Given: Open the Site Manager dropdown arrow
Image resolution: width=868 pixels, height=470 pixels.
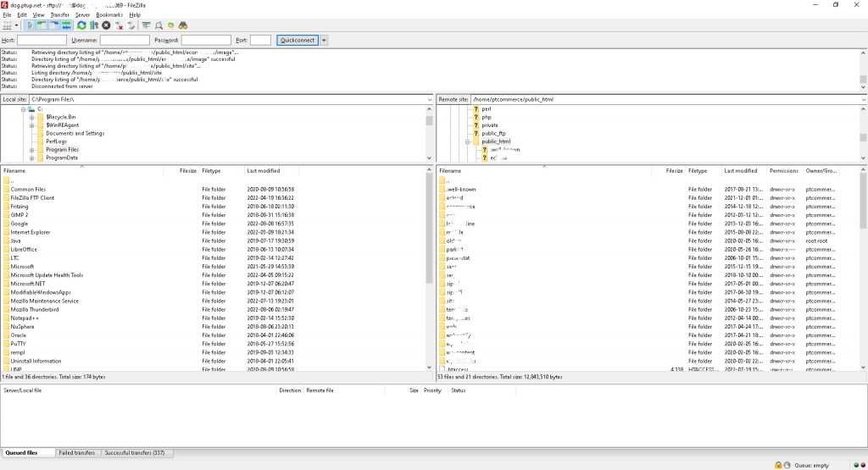Looking at the screenshot, I should coord(17,25).
